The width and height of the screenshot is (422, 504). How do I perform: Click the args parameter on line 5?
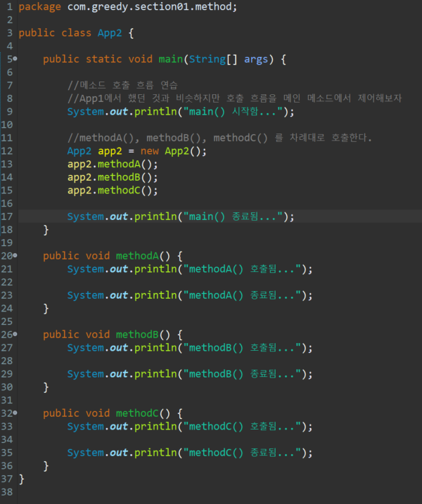coord(256,60)
